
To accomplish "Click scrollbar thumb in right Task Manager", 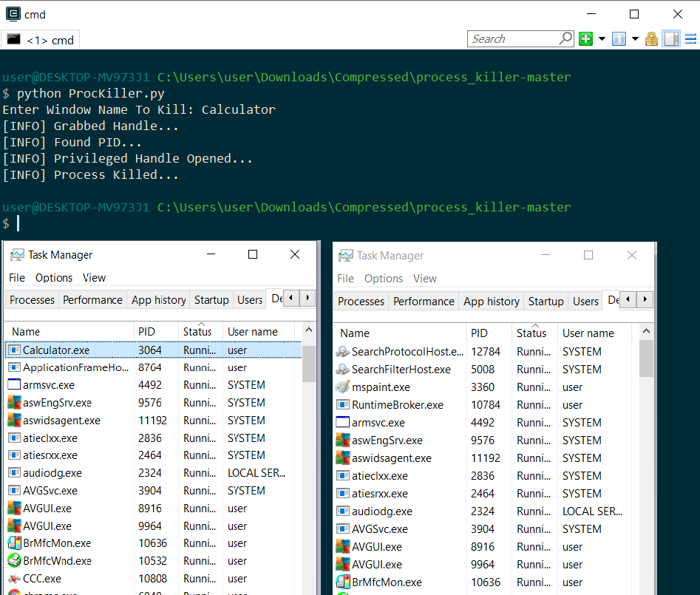I will [x=646, y=358].
